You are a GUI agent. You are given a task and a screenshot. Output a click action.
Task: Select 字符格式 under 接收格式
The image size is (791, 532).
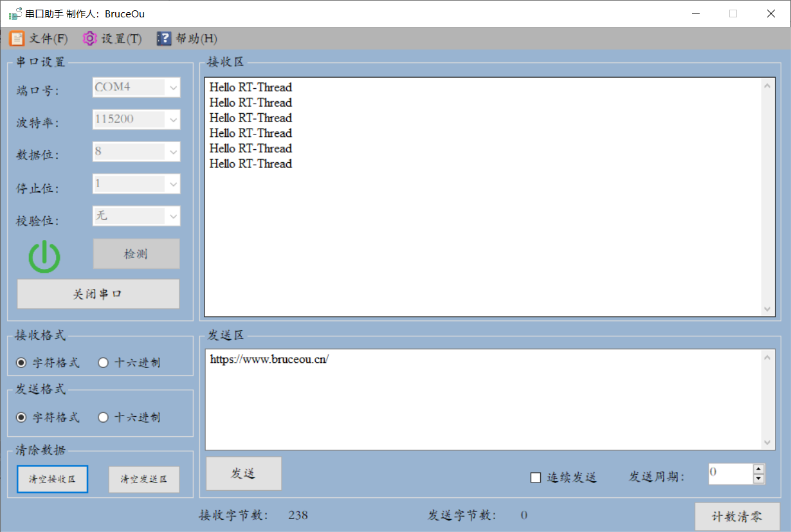coord(48,363)
